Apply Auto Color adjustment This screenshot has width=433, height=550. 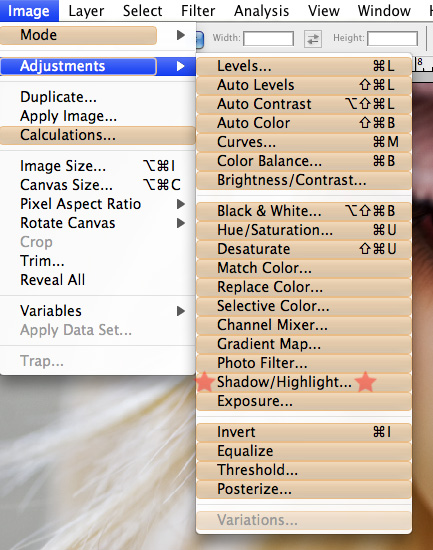[x=304, y=123]
